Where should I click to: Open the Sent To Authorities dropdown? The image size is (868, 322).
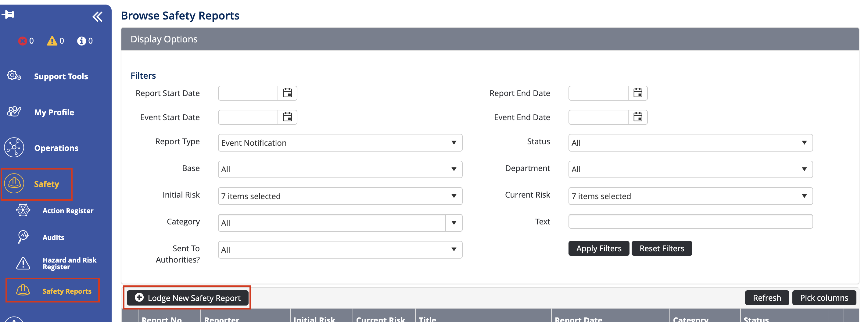click(x=340, y=250)
